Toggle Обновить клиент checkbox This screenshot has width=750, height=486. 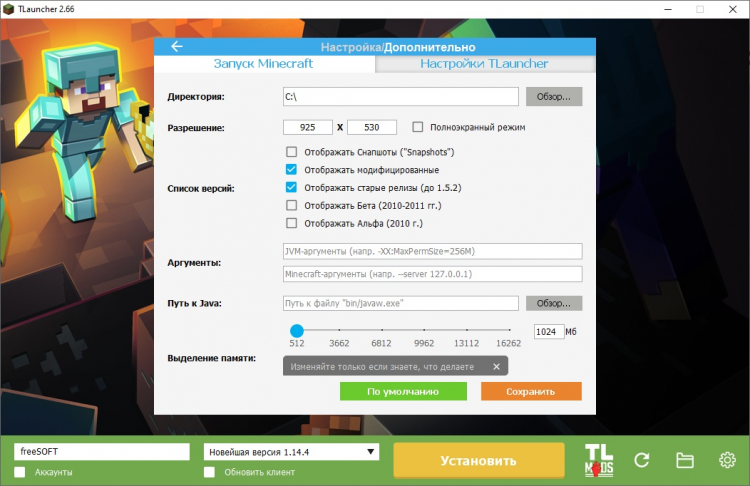(x=209, y=472)
